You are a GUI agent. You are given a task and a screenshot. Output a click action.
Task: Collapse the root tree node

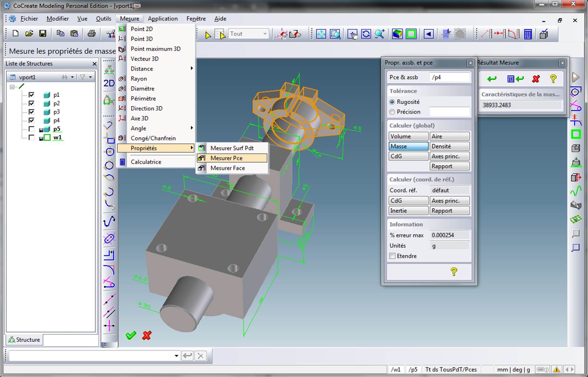click(x=12, y=86)
